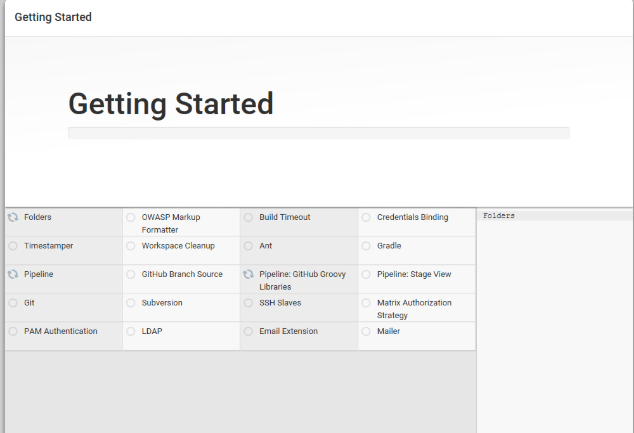Select the Build Timeout plugin name

(x=285, y=217)
